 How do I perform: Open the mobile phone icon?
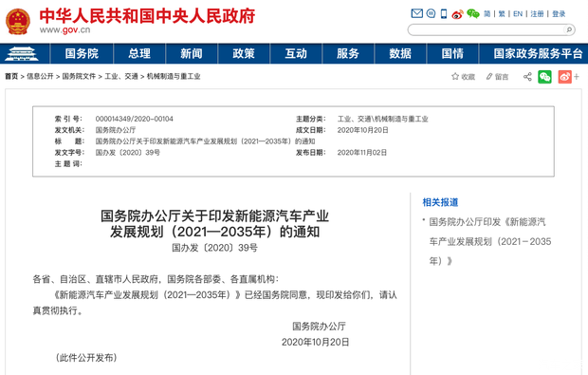click(444, 14)
